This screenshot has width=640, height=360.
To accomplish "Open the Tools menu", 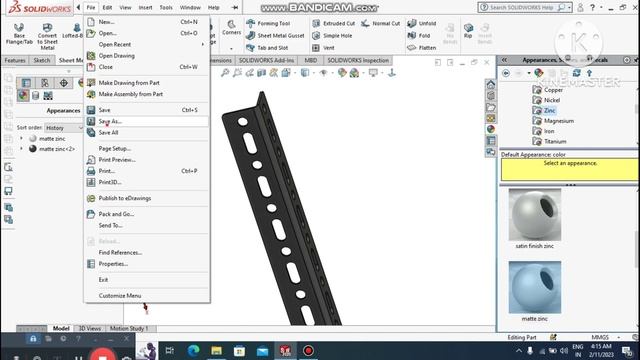I will tap(166, 7).
